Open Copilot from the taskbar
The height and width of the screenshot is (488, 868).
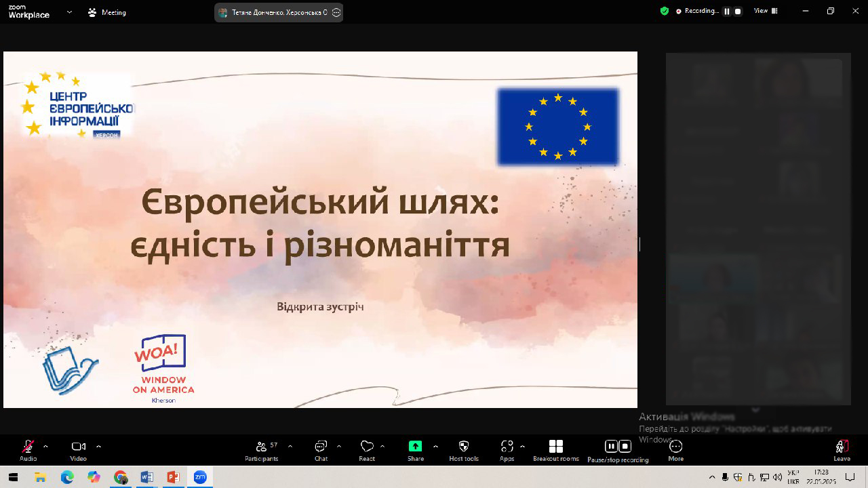(94, 477)
